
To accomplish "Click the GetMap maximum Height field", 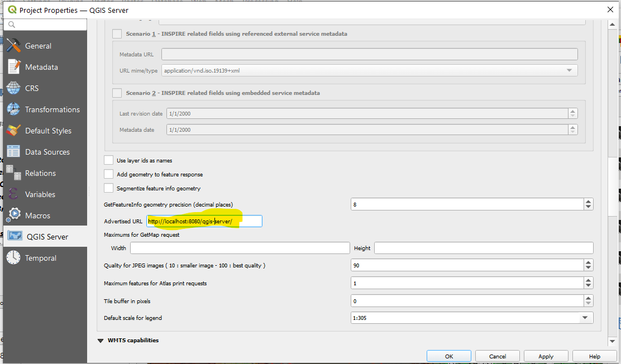I will pyautogui.click(x=484, y=248).
